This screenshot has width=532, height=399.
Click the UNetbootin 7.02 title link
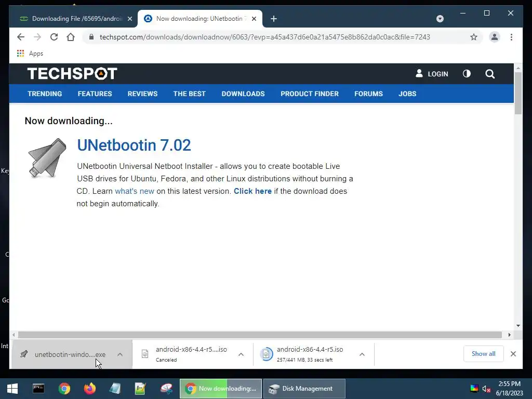point(134,145)
